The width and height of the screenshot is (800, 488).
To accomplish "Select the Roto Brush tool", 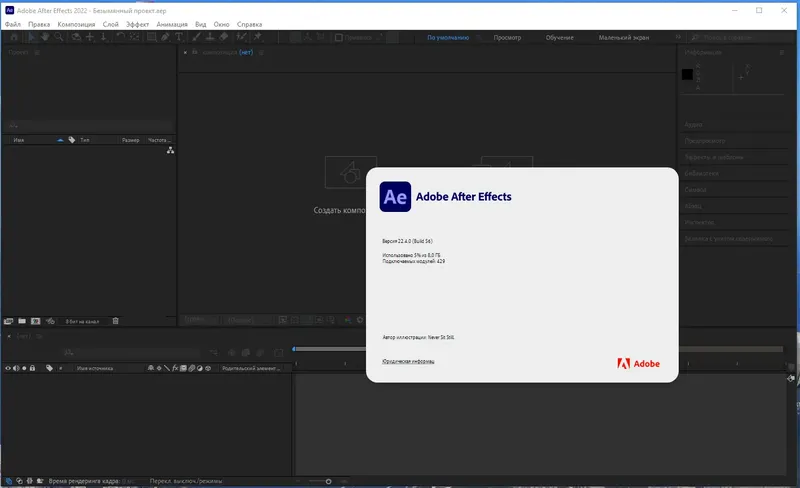I will click(x=241, y=37).
